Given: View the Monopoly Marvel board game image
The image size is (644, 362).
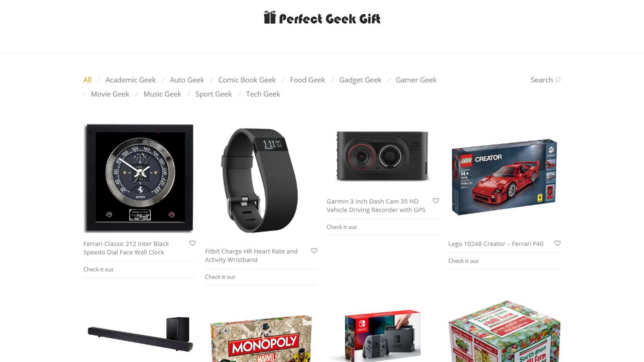Looking at the screenshot, I should (261, 338).
